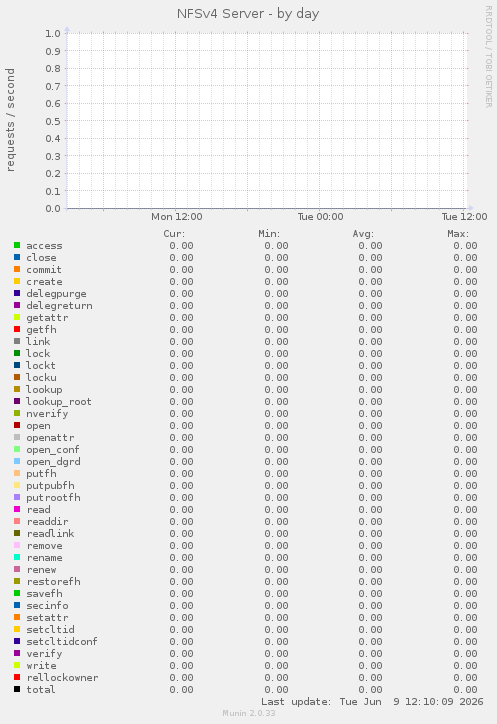This screenshot has height=724, width=497.
Task: Click the Last update timestamp text
Action: coord(372,702)
